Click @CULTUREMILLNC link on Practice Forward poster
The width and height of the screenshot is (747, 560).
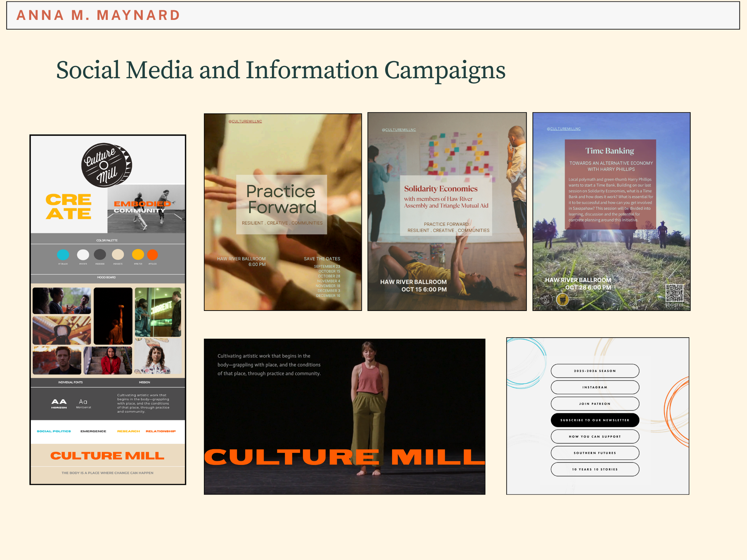(245, 121)
